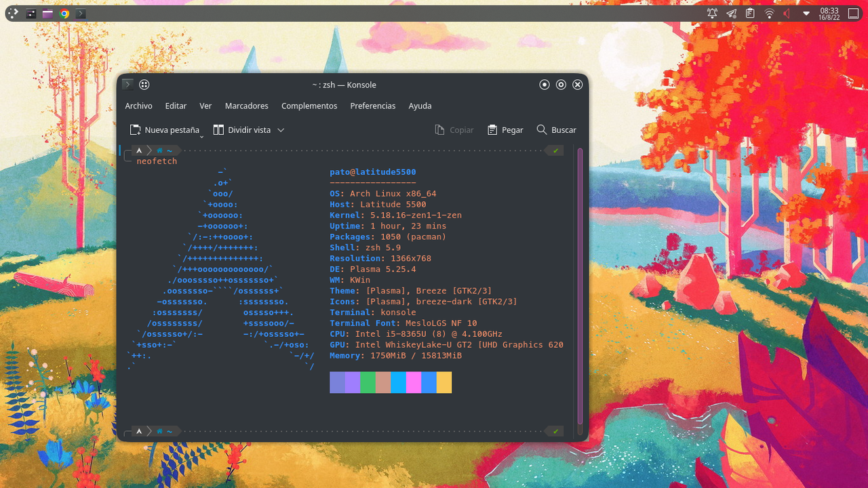Launch System Settings from the panel

[x=31, y=14]
